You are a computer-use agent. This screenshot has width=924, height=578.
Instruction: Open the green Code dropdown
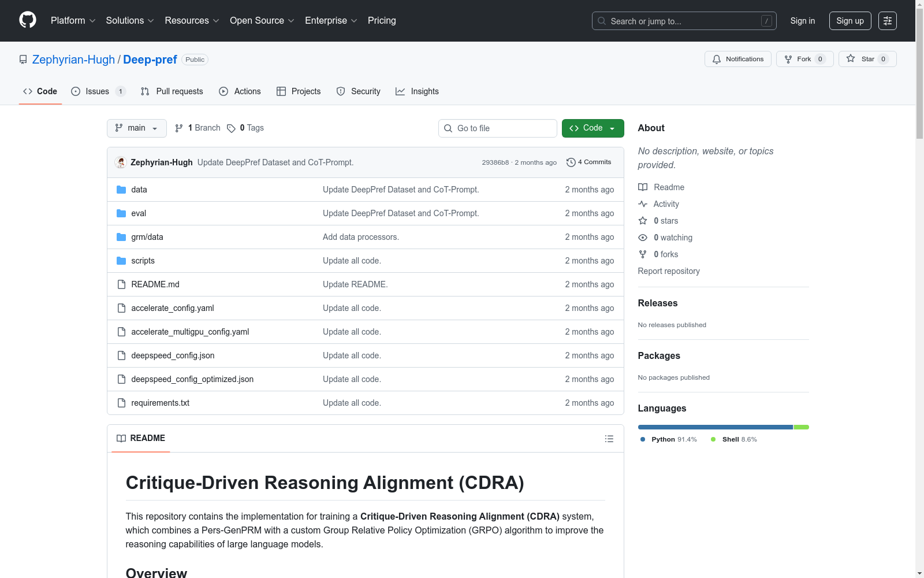pos(593,128)
